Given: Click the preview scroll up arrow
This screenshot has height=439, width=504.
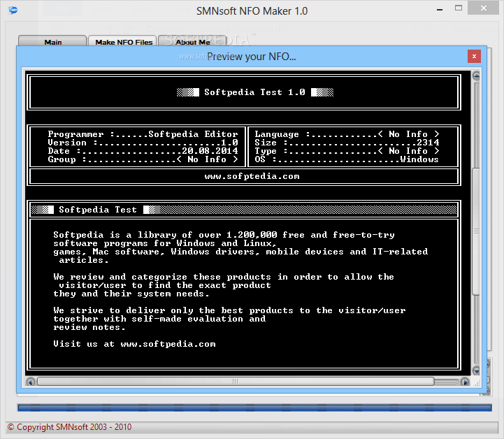Looking at the screenshot, I should 476,76.
